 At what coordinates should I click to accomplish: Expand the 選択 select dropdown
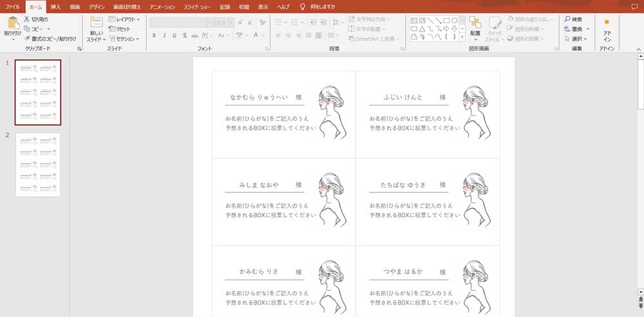click(x=576, y=39)
